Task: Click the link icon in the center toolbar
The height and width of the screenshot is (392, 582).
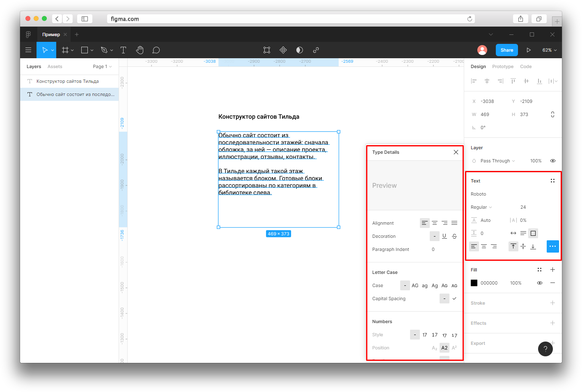Action: point(316,50)
